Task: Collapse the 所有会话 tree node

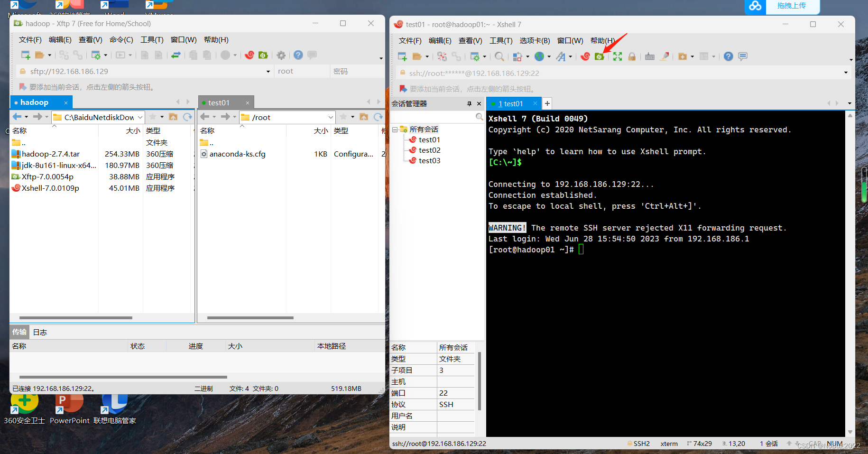Action: [x=395, y=130]
